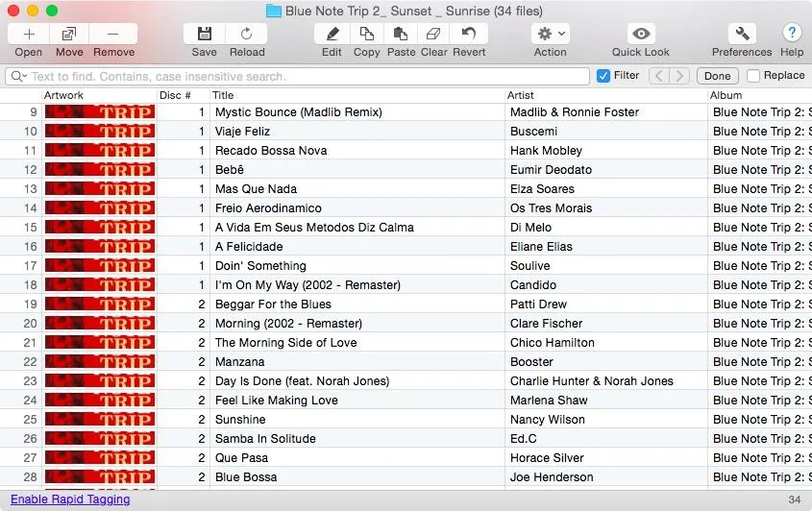The width and height of the screenshot is (812, 511).
Task: Click artist Charlie Hunter & Norah Jones
Action: point(591,381)
